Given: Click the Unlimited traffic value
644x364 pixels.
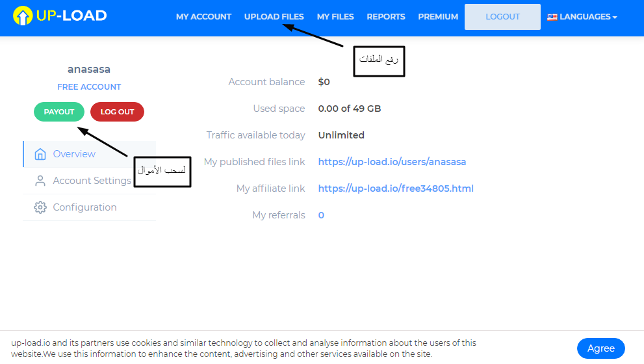Looking at the screenshot, I should pos(341,135).
